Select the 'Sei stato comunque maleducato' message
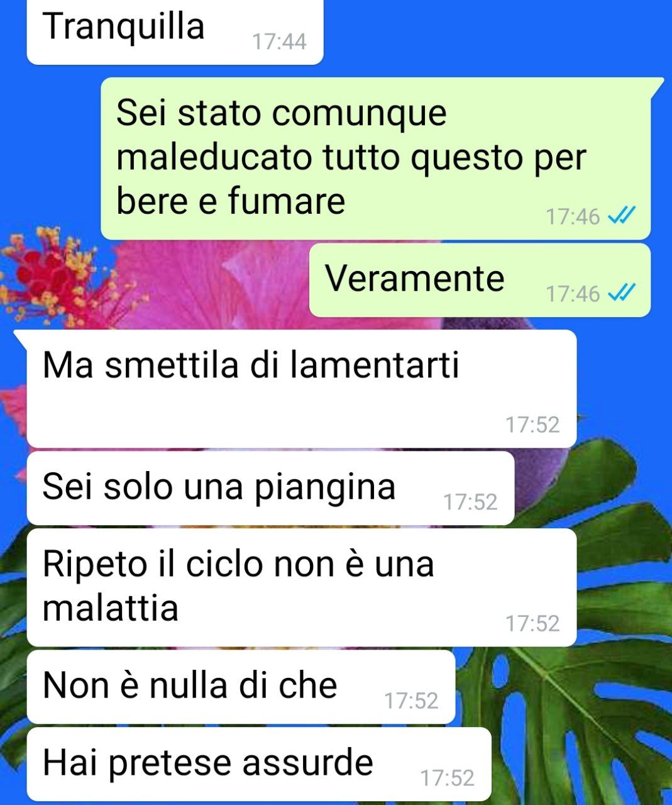Image resolution: width=672 pixels, height=805 pixels. tap(376, 158)
